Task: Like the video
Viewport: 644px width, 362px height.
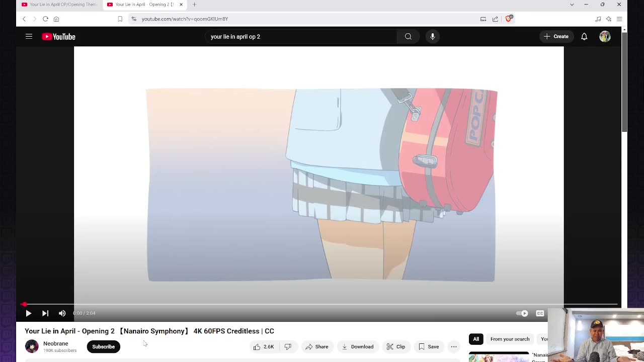Action: coord(264,346)
